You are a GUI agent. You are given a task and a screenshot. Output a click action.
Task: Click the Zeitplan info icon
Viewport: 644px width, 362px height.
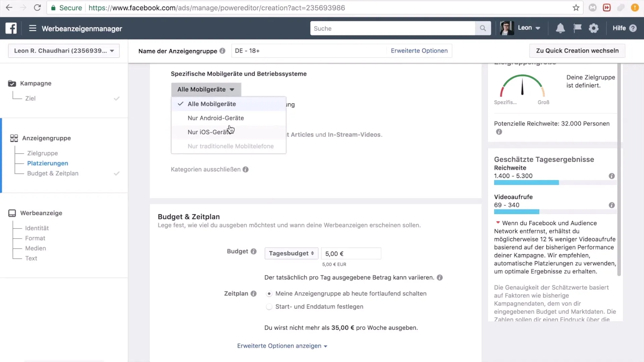pyautogui.click(x=254, y=294)
